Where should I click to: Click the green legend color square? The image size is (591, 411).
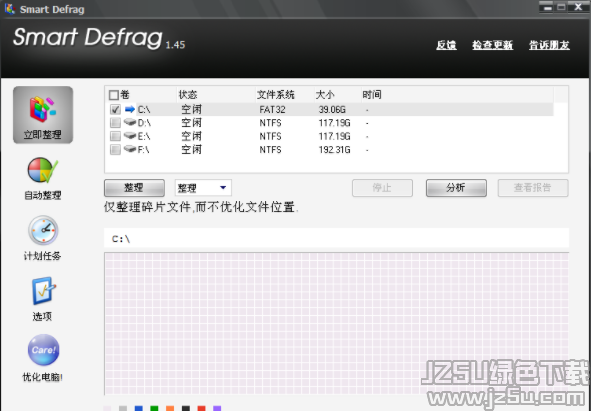(x=154, y=409)
